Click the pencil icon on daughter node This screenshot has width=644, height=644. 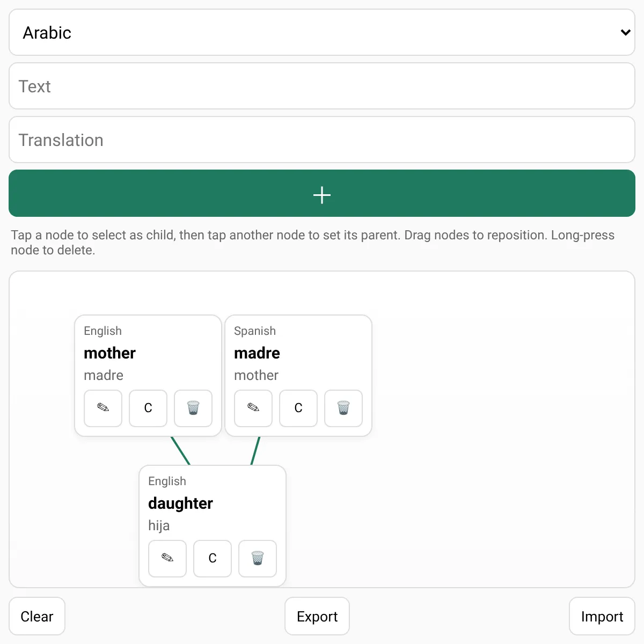pos(167,558)
